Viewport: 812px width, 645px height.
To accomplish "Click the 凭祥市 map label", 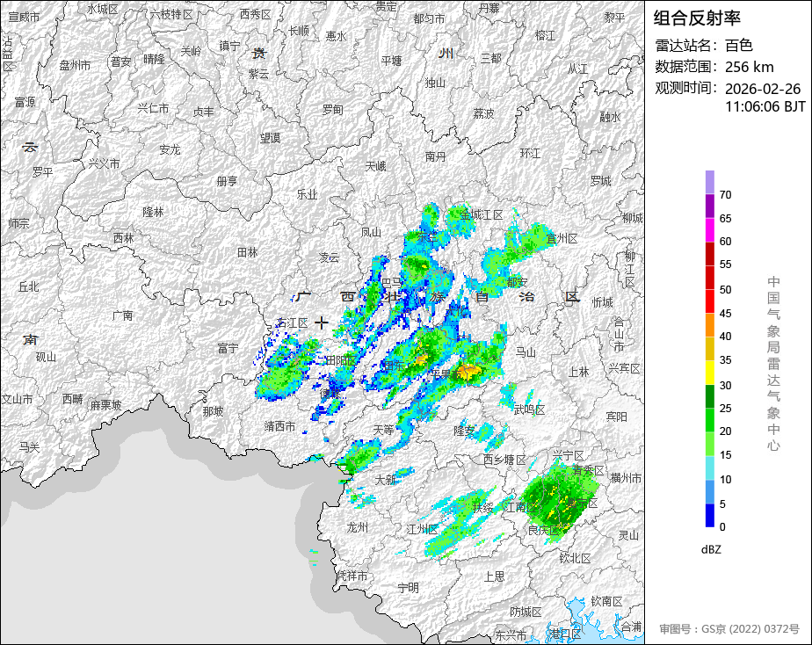I will tap(352, 576).
